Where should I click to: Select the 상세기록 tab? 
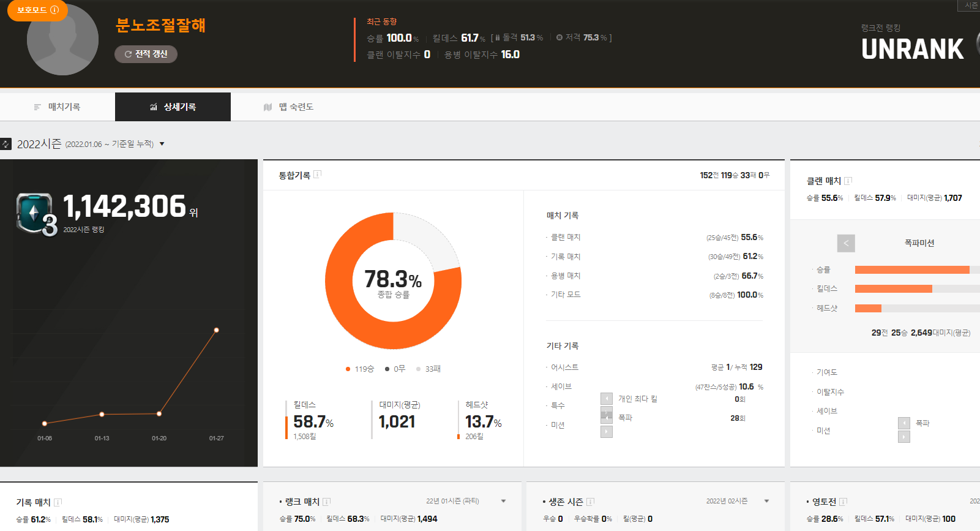coord(173,107)
